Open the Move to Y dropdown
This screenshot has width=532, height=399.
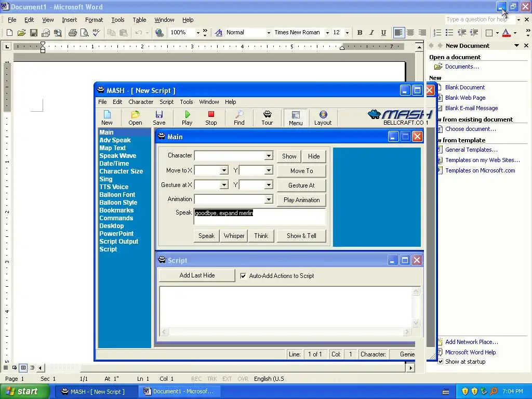(x=269, y=170)
